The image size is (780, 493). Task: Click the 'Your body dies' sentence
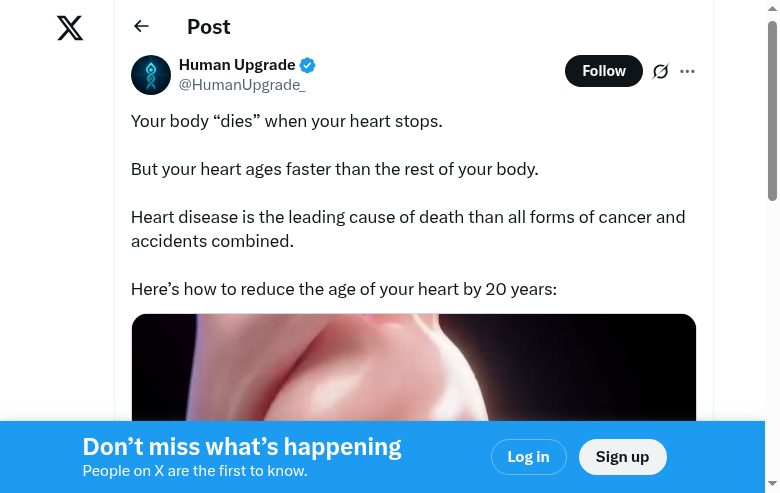tap(286, 121)
